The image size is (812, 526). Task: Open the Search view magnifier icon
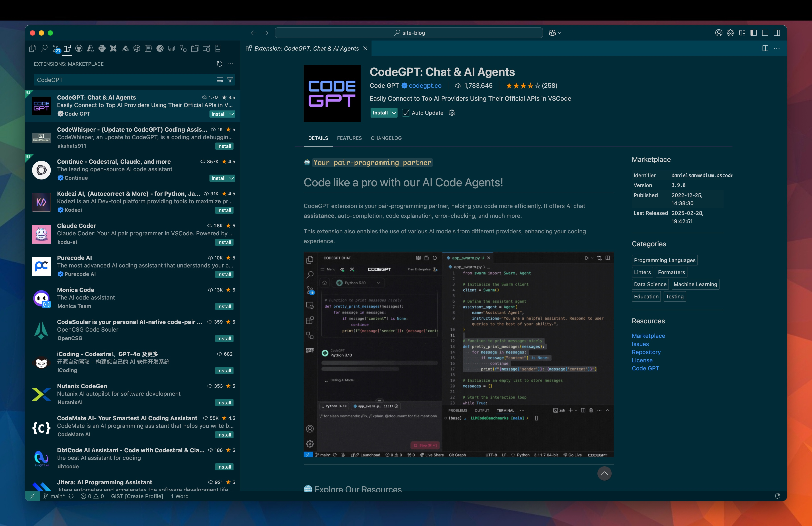point(44,48)
